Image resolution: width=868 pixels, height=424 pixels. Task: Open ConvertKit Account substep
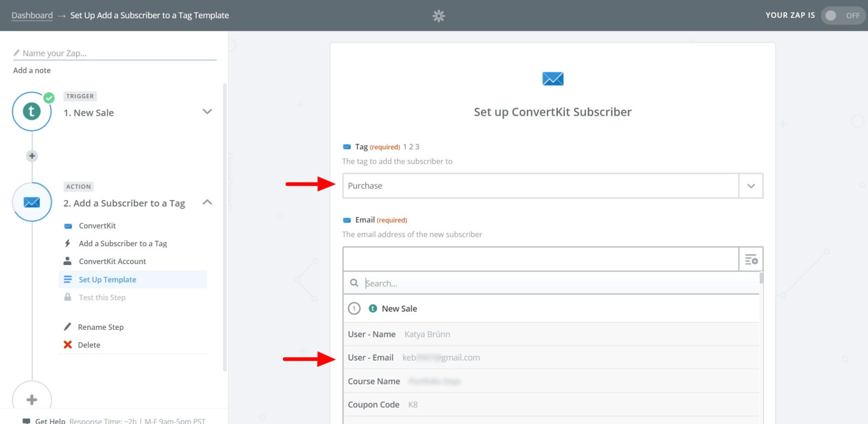coord(112,261)
